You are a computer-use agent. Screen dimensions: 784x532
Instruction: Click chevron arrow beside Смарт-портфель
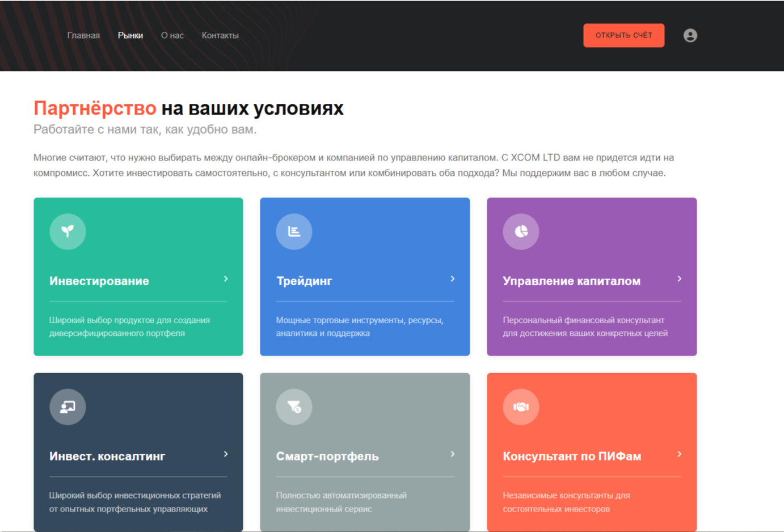click(x=452, y=454)
